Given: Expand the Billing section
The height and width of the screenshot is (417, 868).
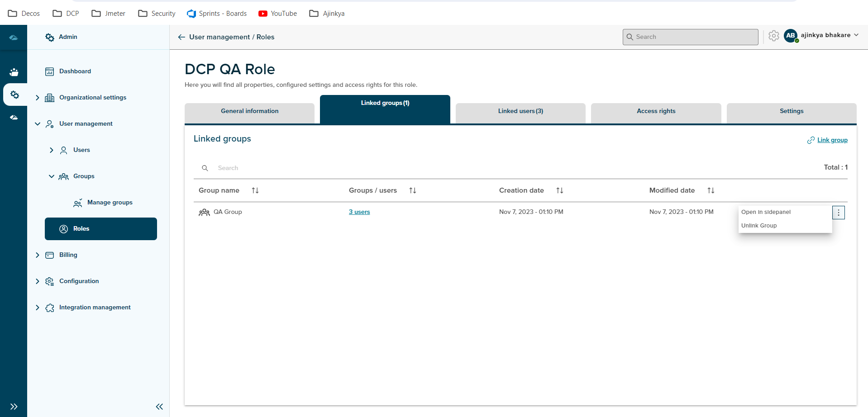Looking at the screenshot, I should [x=38, y=255].
